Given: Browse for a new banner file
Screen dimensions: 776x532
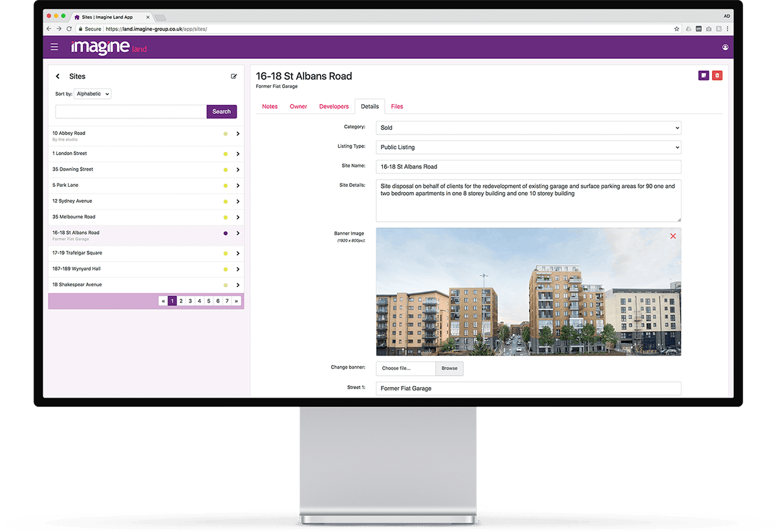Looking at the screenshot, I should (x=449, y=368).
